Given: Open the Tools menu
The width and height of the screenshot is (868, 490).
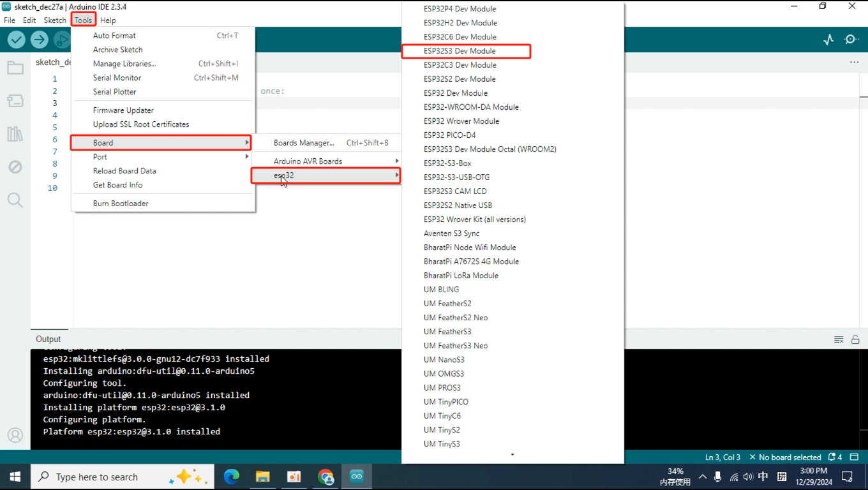Looking at the screenshot, I should point(84,20).
